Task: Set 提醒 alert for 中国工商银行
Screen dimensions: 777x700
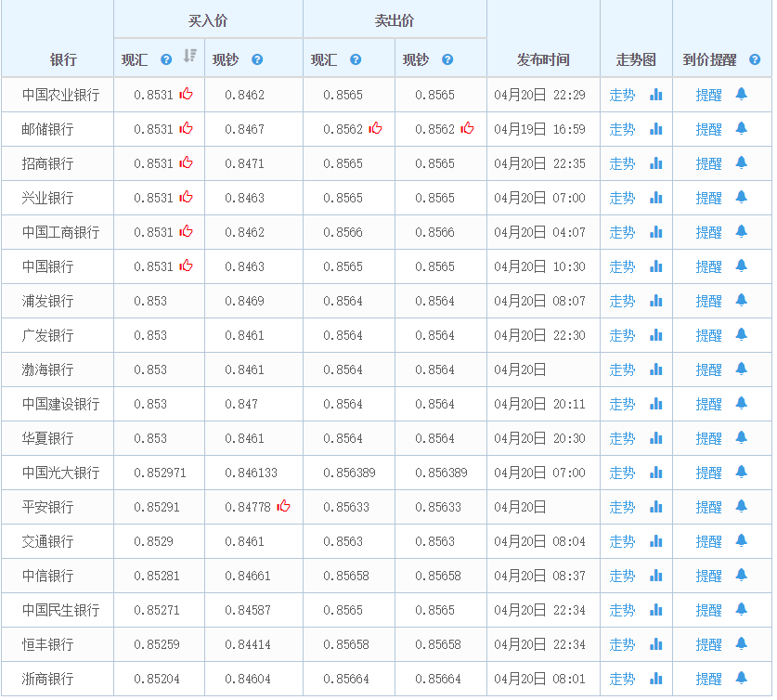Action: [708, 232]
